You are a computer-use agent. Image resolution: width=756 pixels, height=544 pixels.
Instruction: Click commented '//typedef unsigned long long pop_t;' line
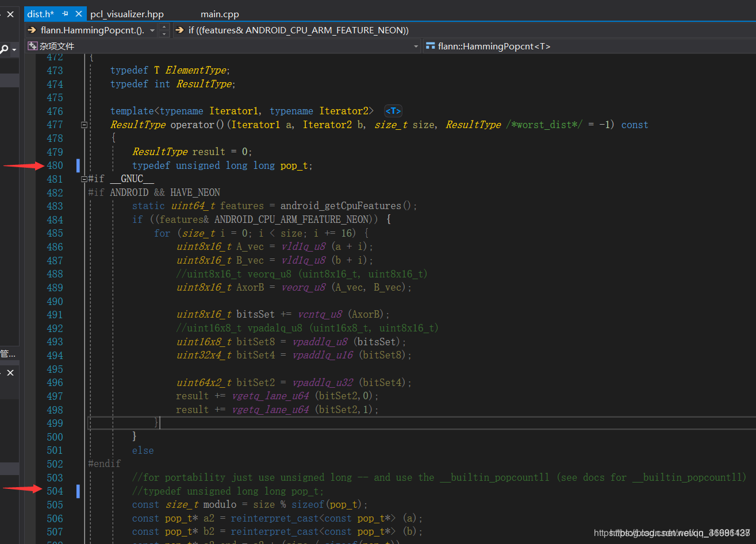tap(228, 491)
